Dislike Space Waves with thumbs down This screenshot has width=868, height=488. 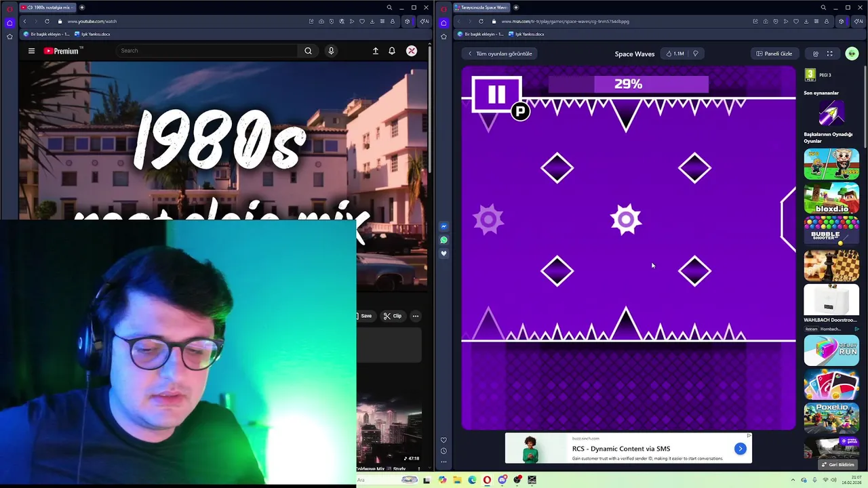coord(695,54)
